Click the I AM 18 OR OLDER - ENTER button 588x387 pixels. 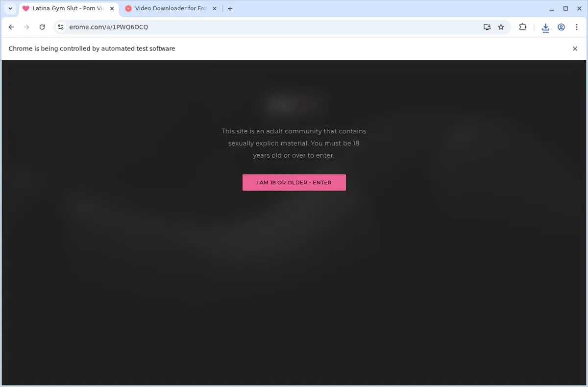294,182
